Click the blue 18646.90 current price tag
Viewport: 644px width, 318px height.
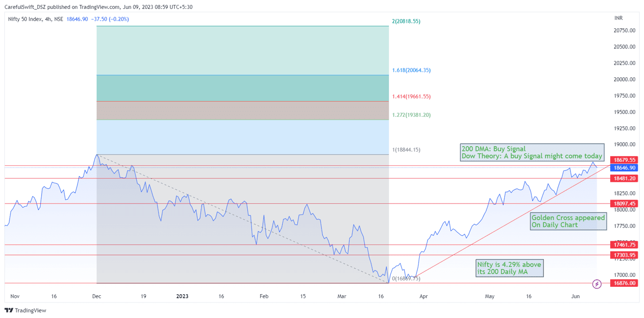coord(625,168)
